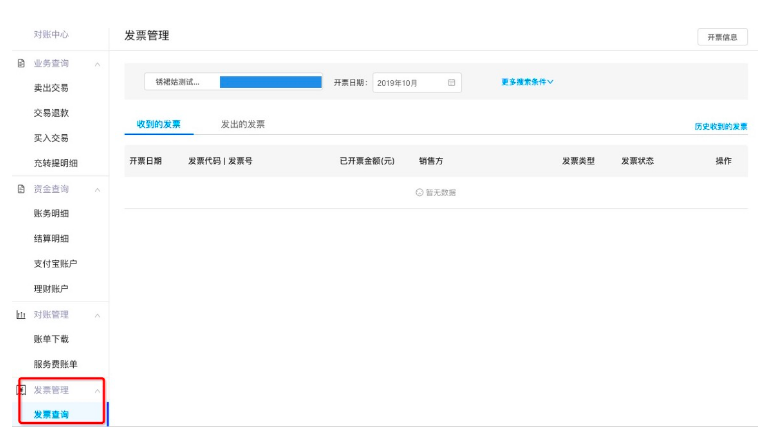Open 支付宝账户 in sidebar
The image size is (764, 431).
pos(56,263)
